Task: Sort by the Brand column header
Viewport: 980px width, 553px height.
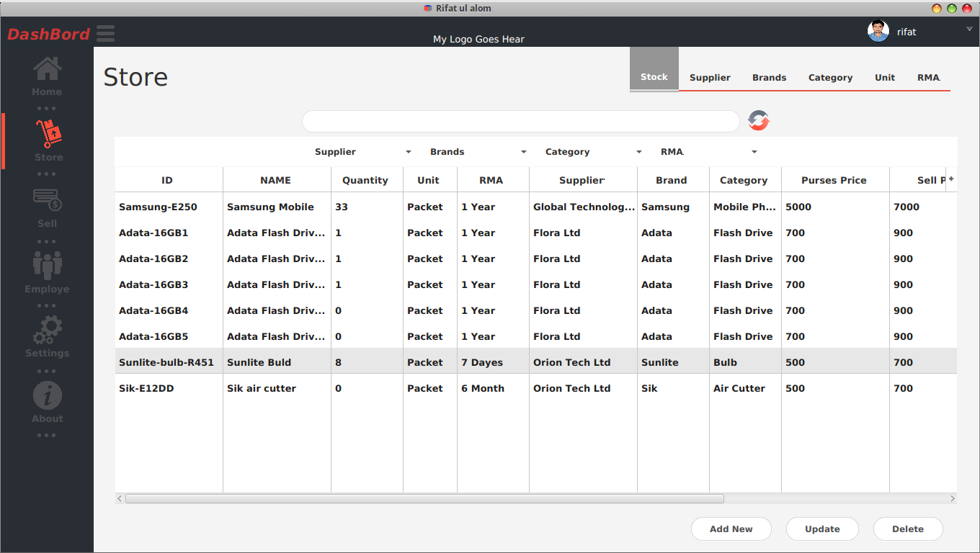Action: [673, 180]
